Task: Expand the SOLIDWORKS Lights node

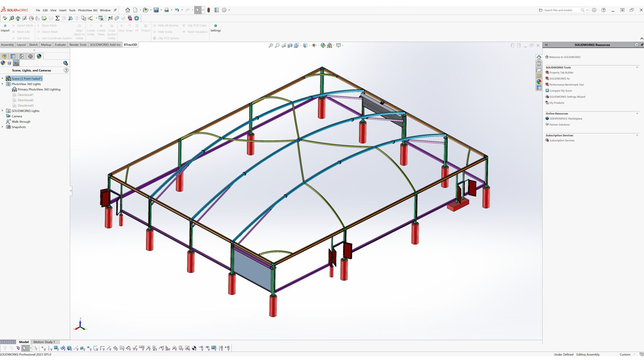Action: pos(2,111)
